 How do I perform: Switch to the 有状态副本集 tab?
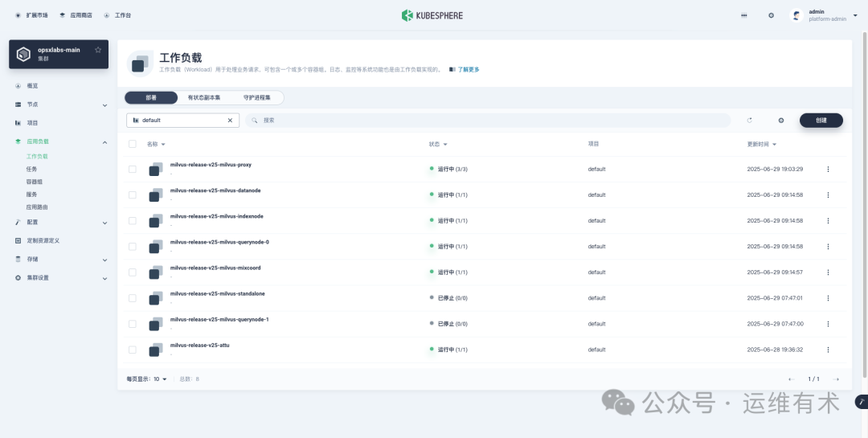[203, 97]
